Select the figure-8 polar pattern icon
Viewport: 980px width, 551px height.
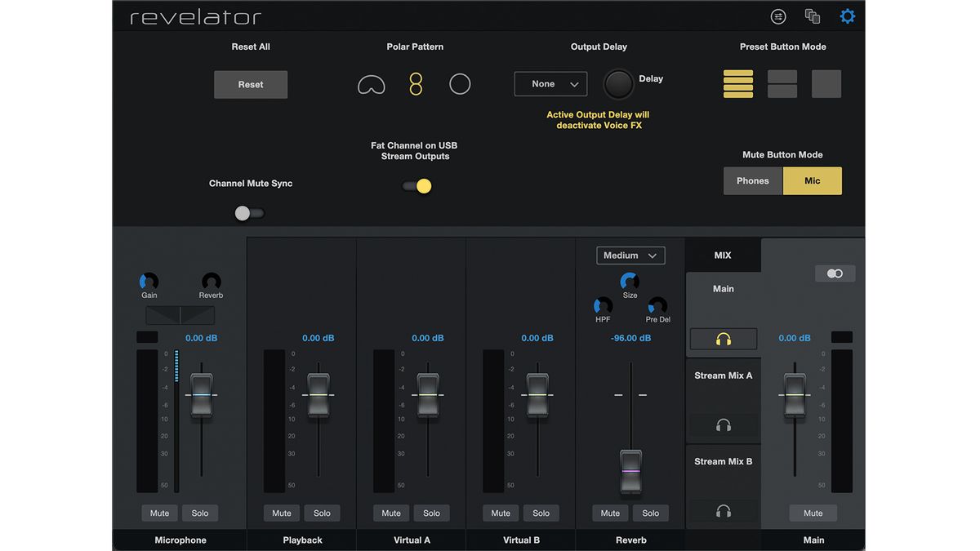click(x=416, y=84)
